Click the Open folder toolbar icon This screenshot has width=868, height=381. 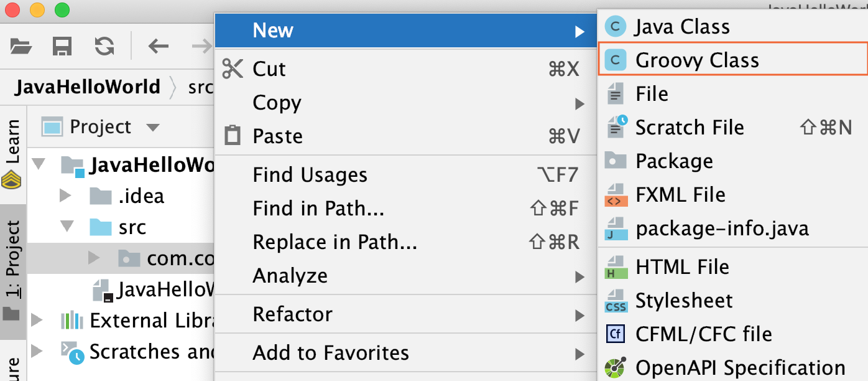click(x=21, y=46)
